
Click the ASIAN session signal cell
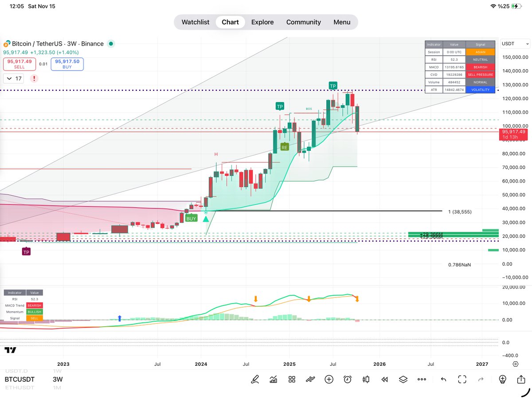[480, 52]
